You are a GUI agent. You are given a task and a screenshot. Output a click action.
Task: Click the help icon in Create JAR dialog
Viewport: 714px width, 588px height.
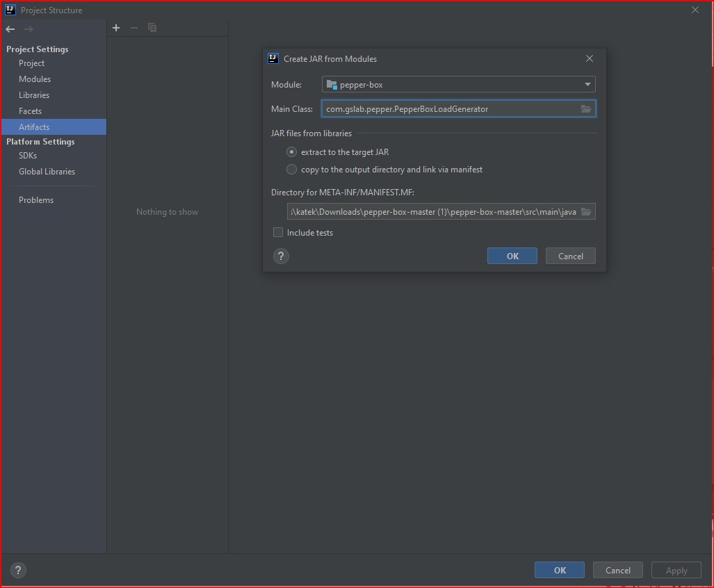280,256
